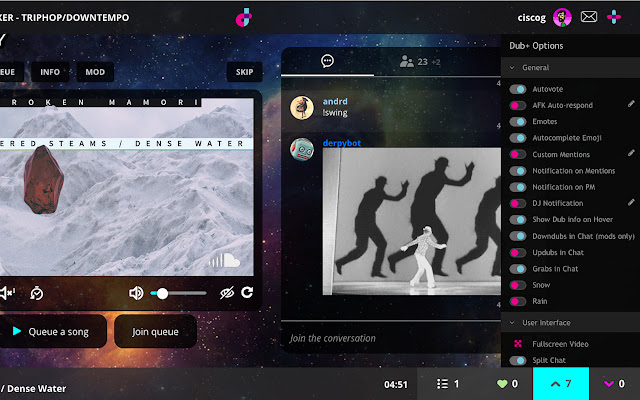This screenshot has height=400, width=640.
Task: Edit Custom Mentions with the pencil icon
Action: pos(631,153)
